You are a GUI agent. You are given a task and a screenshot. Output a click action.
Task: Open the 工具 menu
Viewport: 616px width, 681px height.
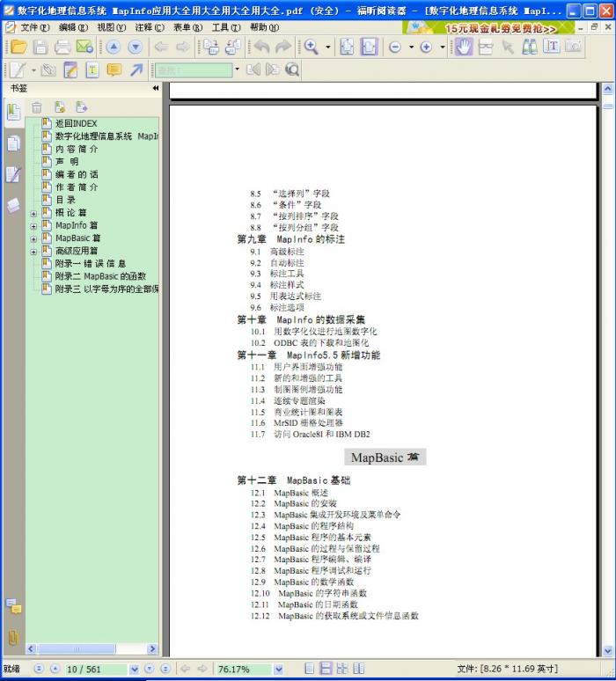click(225, 27)
